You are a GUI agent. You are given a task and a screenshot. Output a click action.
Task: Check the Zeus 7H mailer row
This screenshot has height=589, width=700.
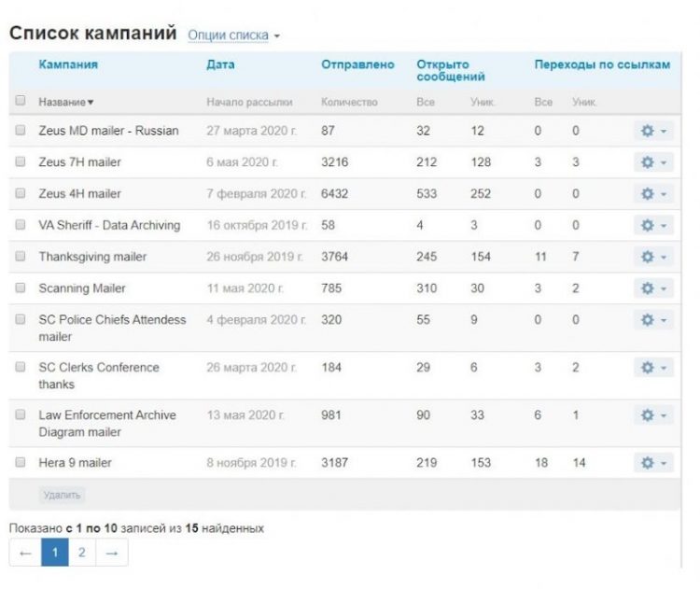[21, 161]
